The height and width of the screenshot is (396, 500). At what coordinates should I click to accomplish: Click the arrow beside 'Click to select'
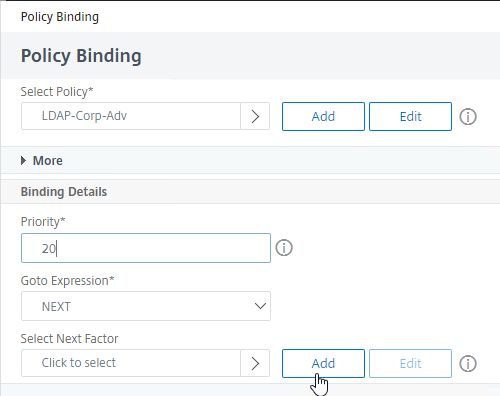click(x=255, y=363)
